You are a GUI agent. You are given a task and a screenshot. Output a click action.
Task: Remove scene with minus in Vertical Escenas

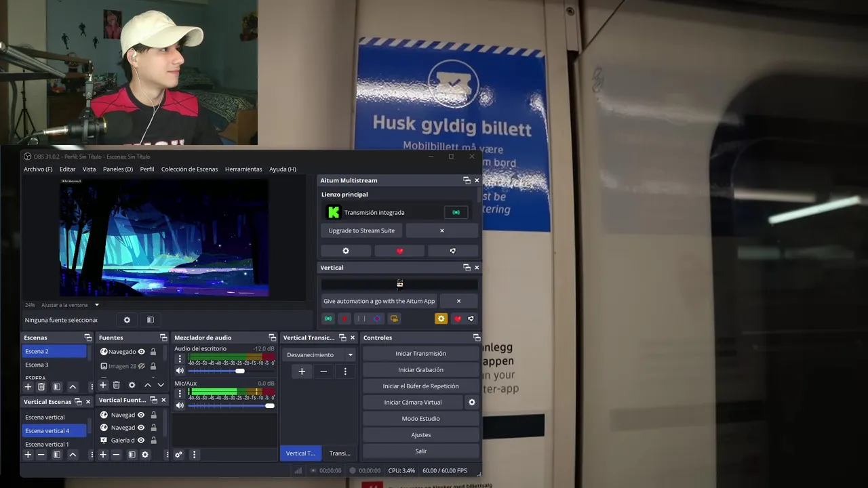pyautogui.click(x=41, y=455)
